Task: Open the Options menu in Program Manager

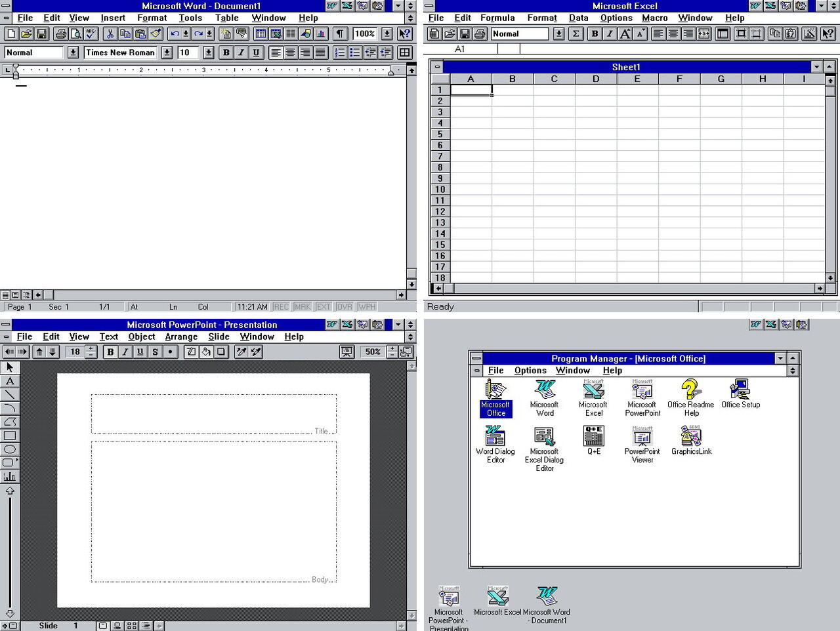Action: [530, 371]
